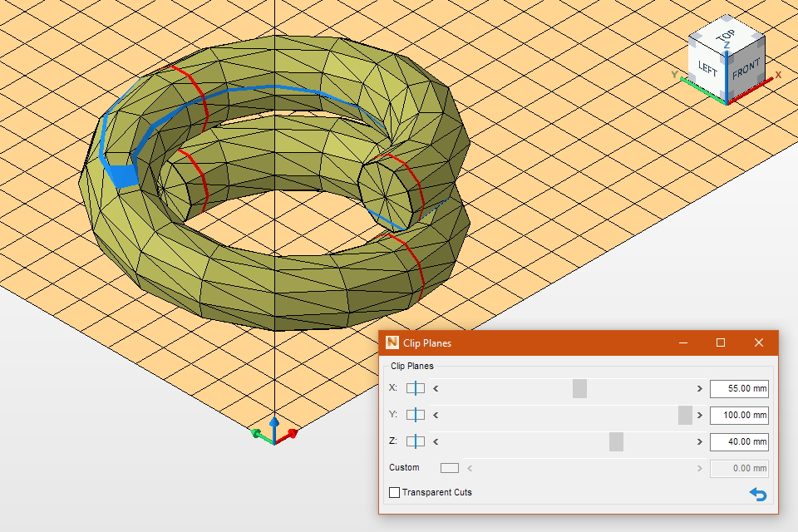Click the Netfabb icon in Clip Planes title bar
The height and width of the screenshot is (532, 798).
tap(392, 342)
